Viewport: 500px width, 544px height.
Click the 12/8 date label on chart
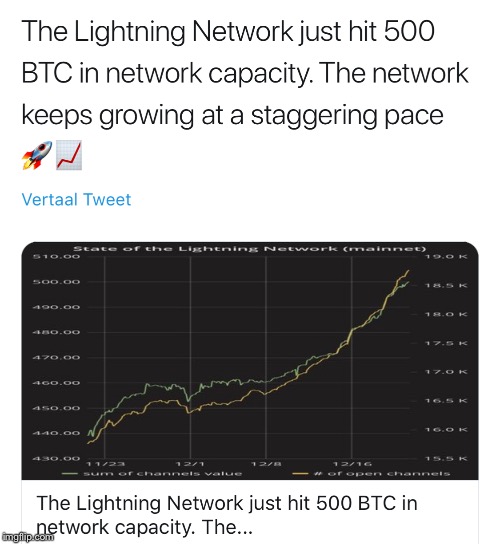[266, 464]
